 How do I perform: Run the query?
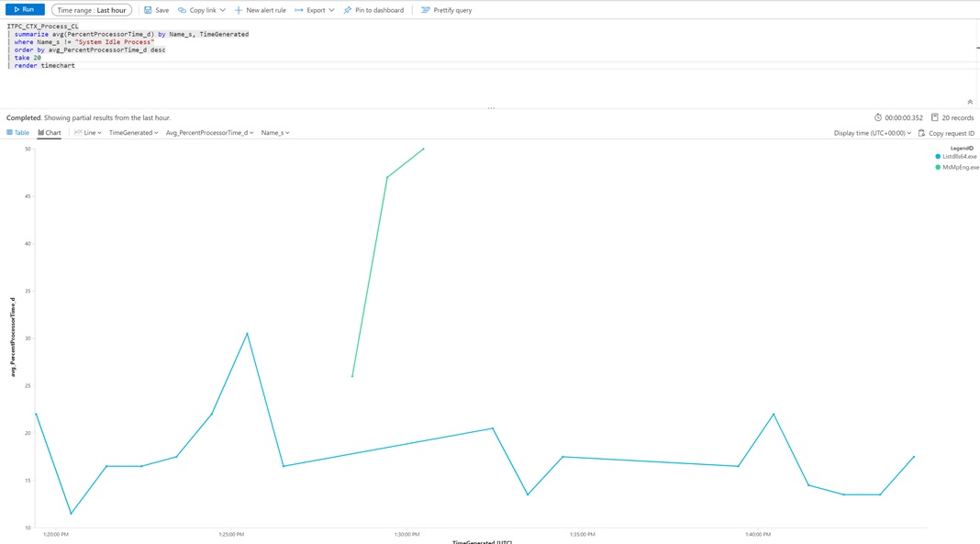point(25,10)
